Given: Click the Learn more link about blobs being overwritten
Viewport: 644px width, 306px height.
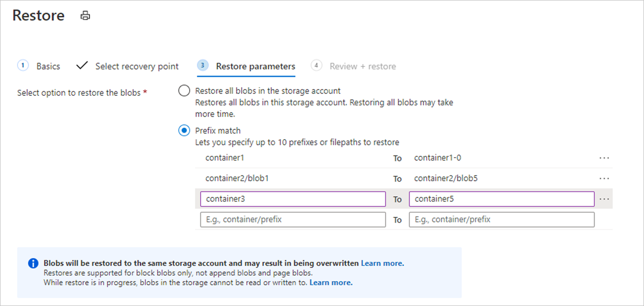Looking at the screenshot, I should pyautogui.click(x=382, y=263).
